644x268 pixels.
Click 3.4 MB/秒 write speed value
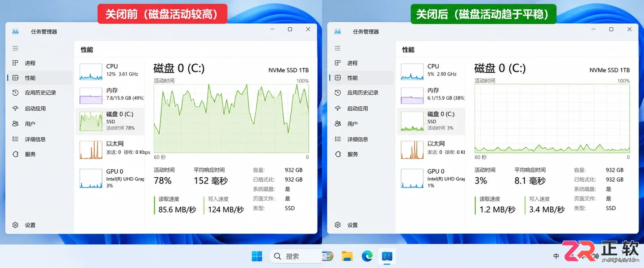(547, 209)
